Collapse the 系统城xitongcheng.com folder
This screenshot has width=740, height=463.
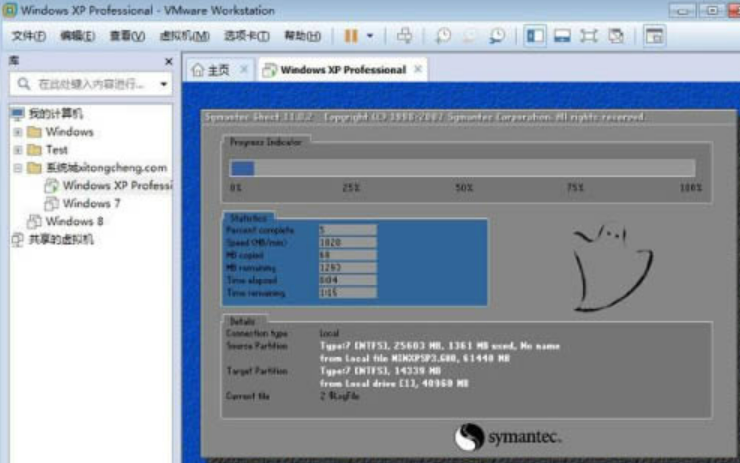pos(17,168)
